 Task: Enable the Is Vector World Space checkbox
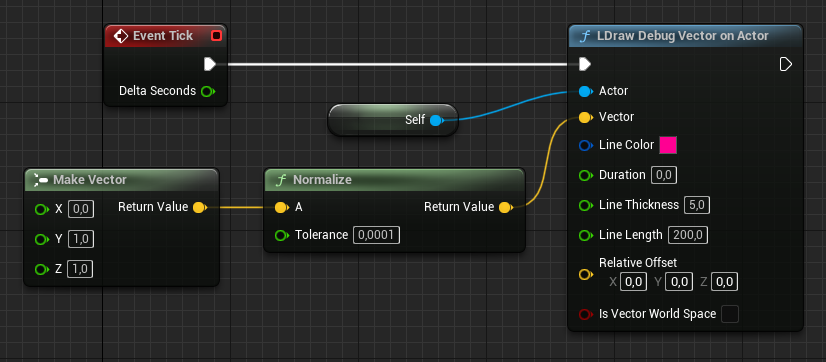(730, 314)
